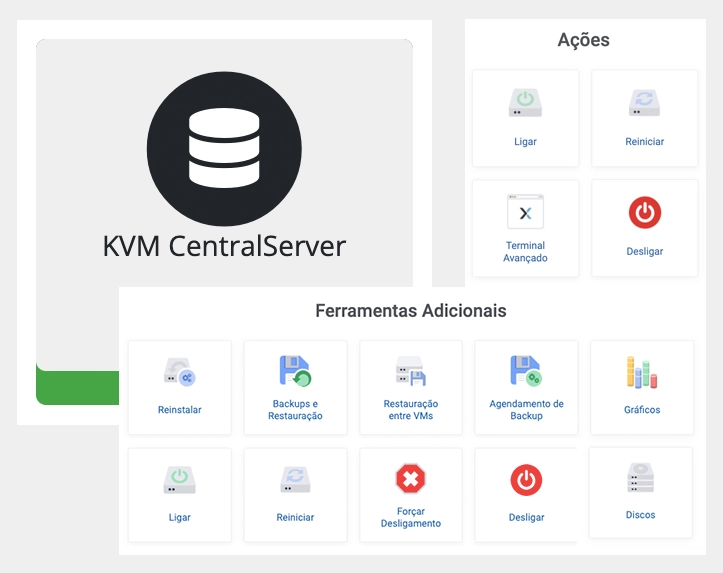723x573 pixels.
Task: Open the Discos storage tool
Action: click(x=641, y=478)
